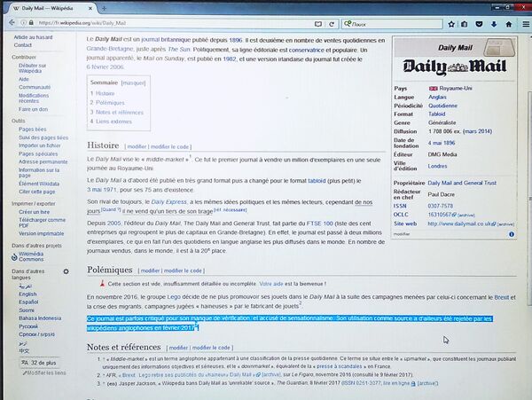
Task: Toggle reader view icon in address bar
Action: point(318,24)
